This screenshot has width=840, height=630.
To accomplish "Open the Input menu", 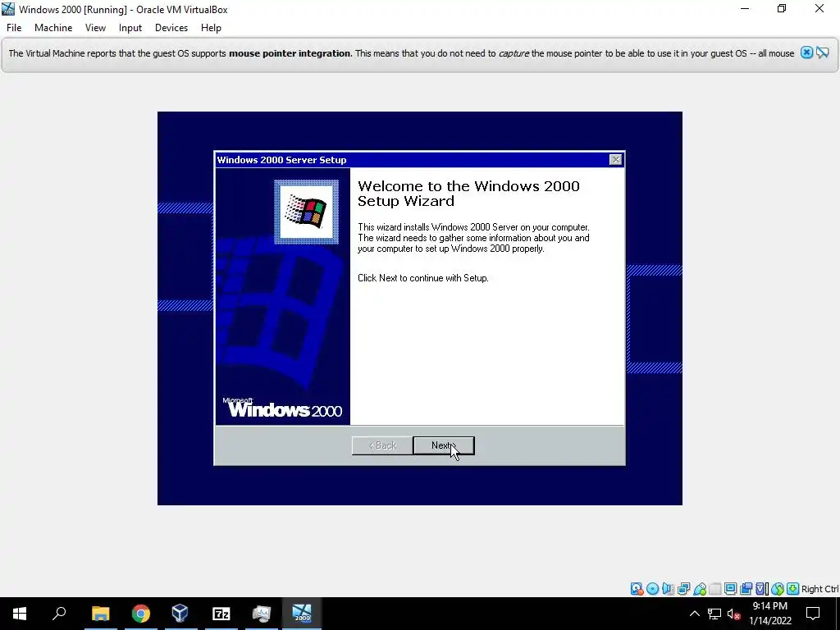I will pos(130,28).
